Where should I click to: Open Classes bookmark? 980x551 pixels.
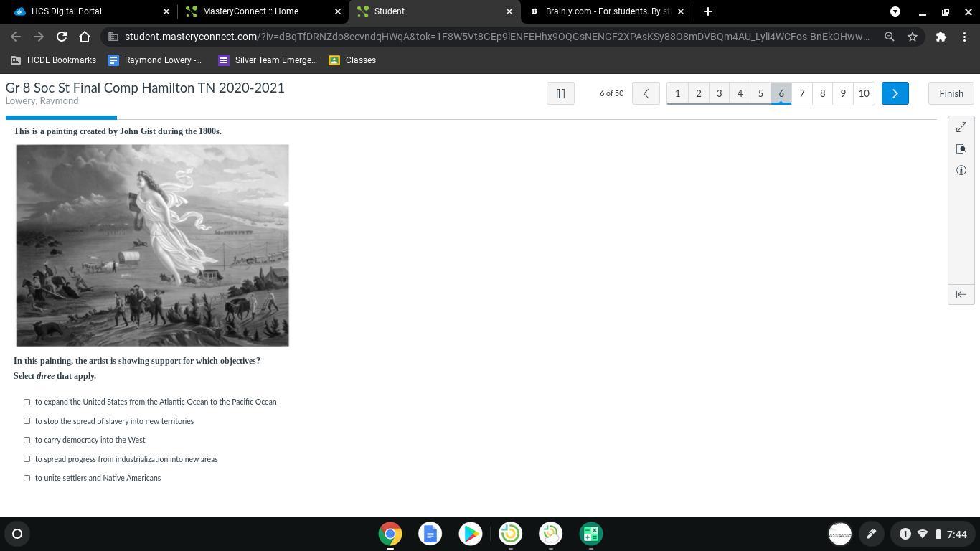352,60
